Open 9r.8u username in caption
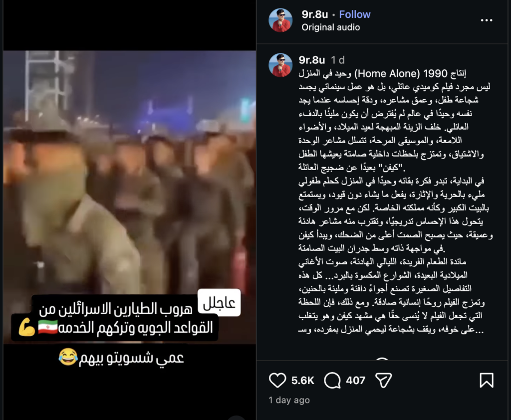The image size is (511, 420). (312, 60)
